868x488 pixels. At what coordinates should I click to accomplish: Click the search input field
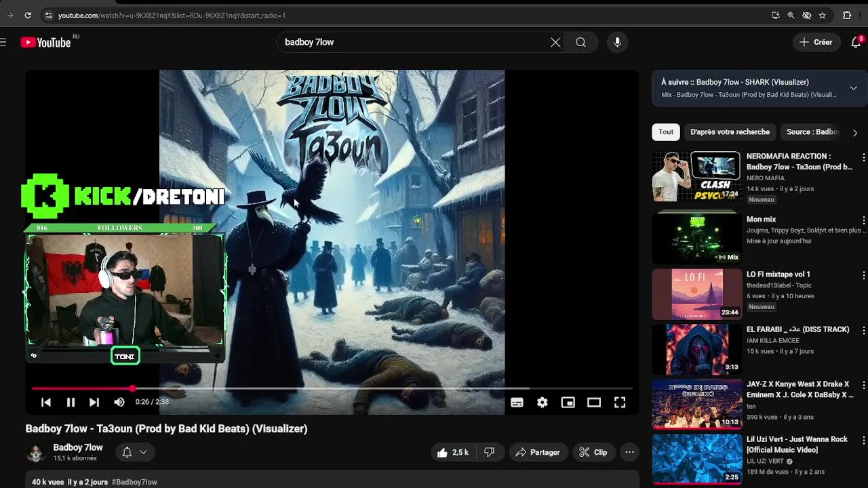tap(414, 42)
